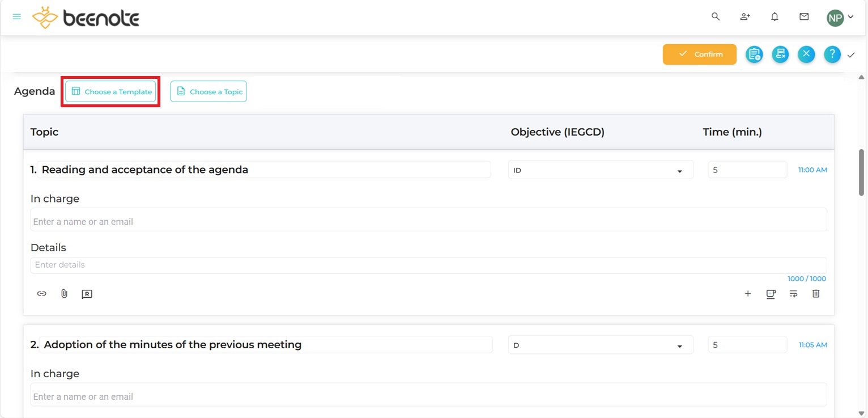The height and width of the screenshot is (418, 868).
Task: Open the NP profile dropdown
Action: (840, 18)
